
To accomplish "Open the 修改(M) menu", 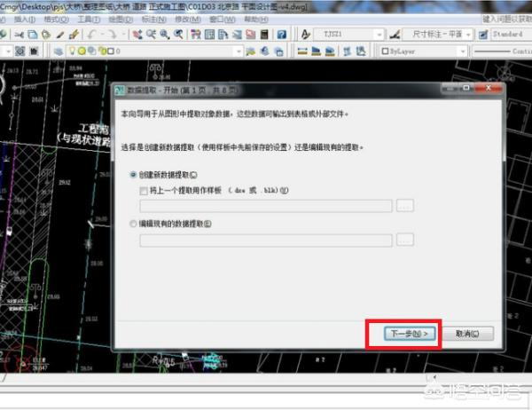I will point(187,18).
